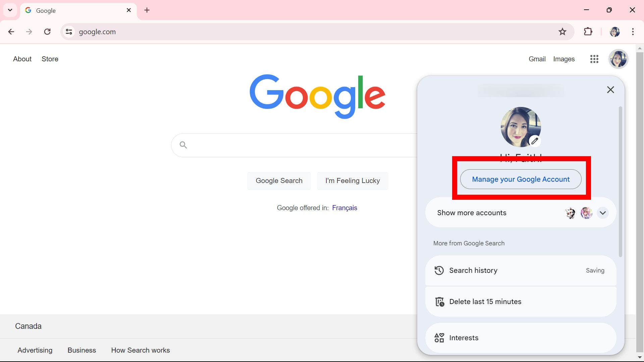Open the Google apps grid
The height and width of the screenshot is (362, 644).
click(x=594, y=59)
